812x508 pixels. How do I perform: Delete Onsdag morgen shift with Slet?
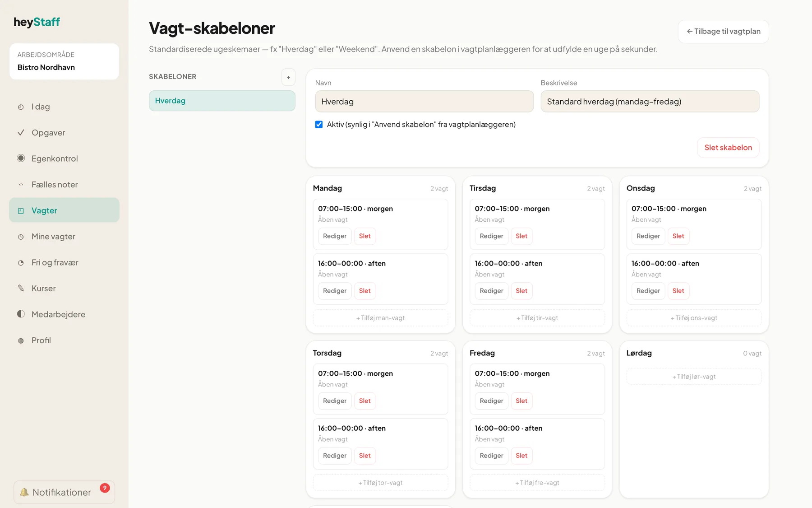click(678, 236)
